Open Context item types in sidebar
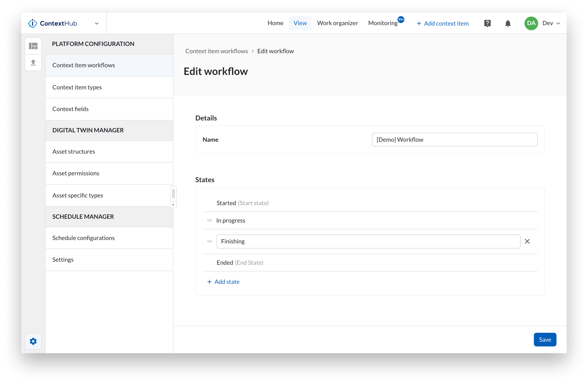This screenshot has height=383, width=588. [109, 87]
